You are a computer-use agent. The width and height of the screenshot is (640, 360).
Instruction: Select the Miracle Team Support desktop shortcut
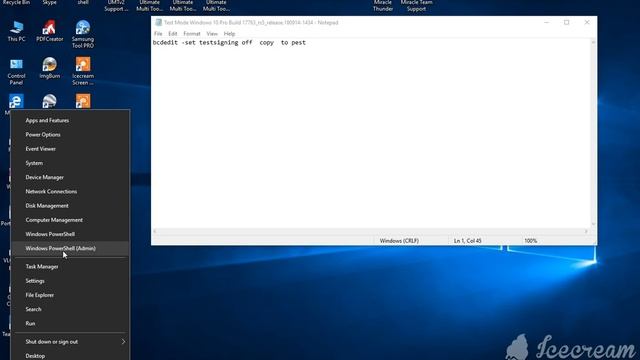(416, 6)
